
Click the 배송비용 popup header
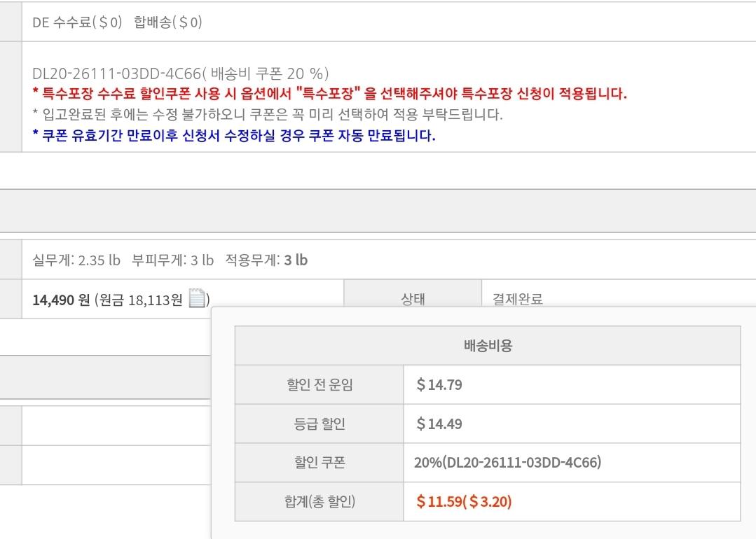487,346
